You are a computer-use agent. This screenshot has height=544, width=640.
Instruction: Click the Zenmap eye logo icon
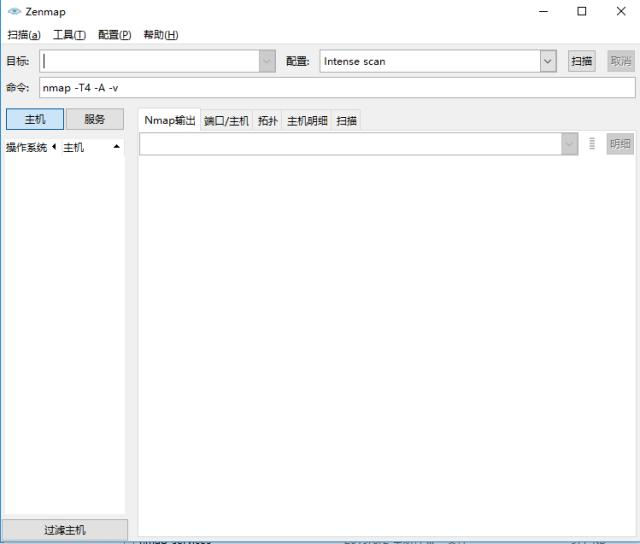14,11
